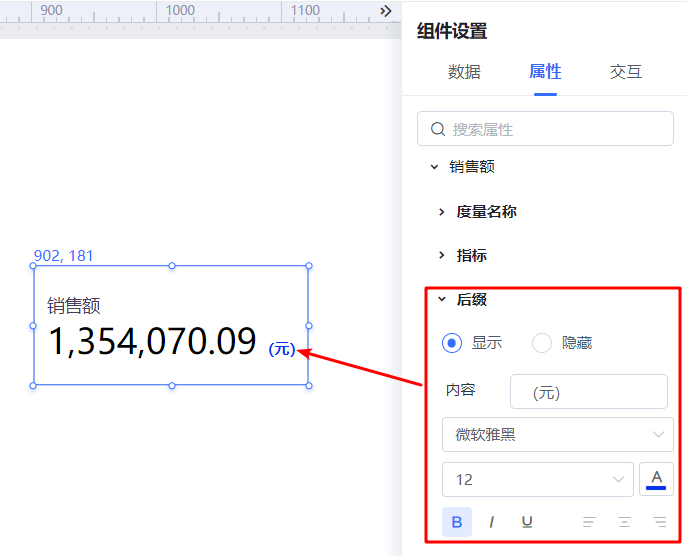The height and width of the screenshot is (556, 687).
Task: Align suffix text right
Action: click(x=659, y=522)
